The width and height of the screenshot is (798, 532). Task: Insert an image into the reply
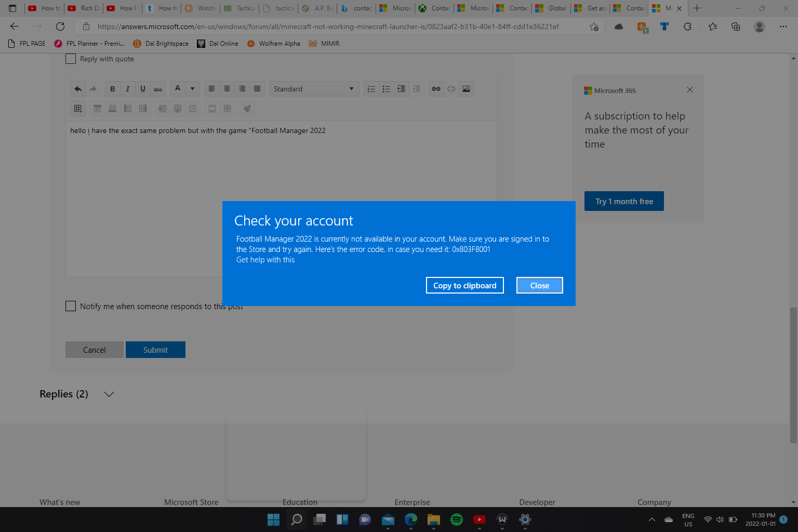[467, 89]
